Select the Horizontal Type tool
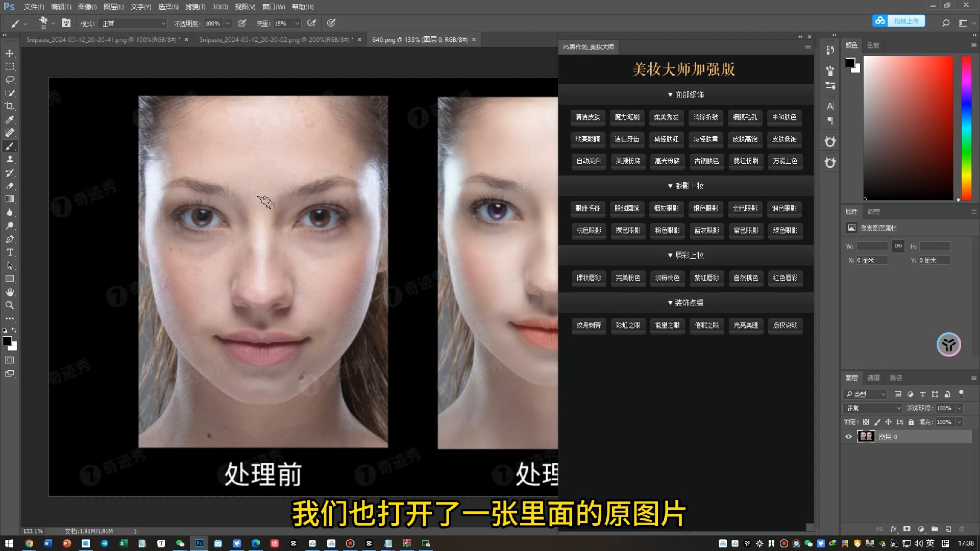 [x=10, y=253]
